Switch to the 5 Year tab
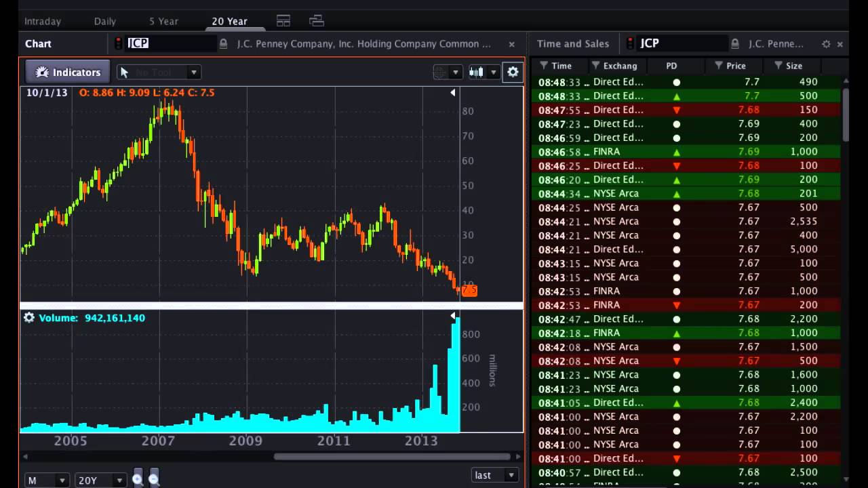This screenshot has height=488, width=868. click(163, 21)
